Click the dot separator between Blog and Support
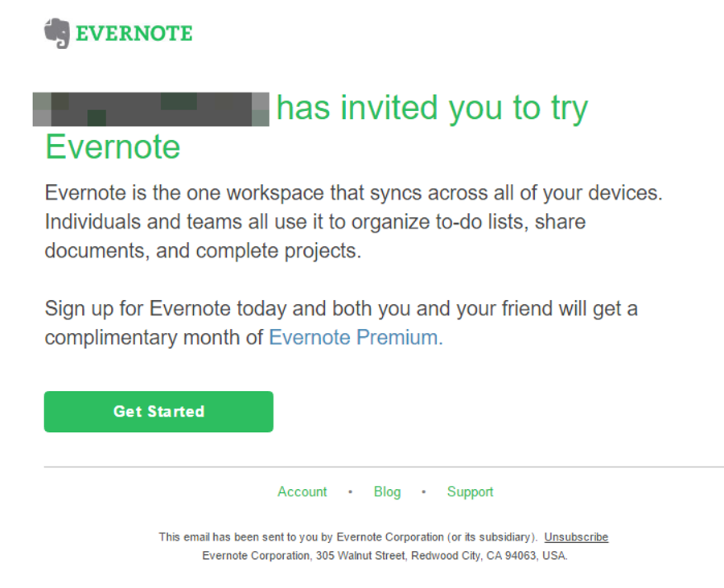 [x=423, y=492]
